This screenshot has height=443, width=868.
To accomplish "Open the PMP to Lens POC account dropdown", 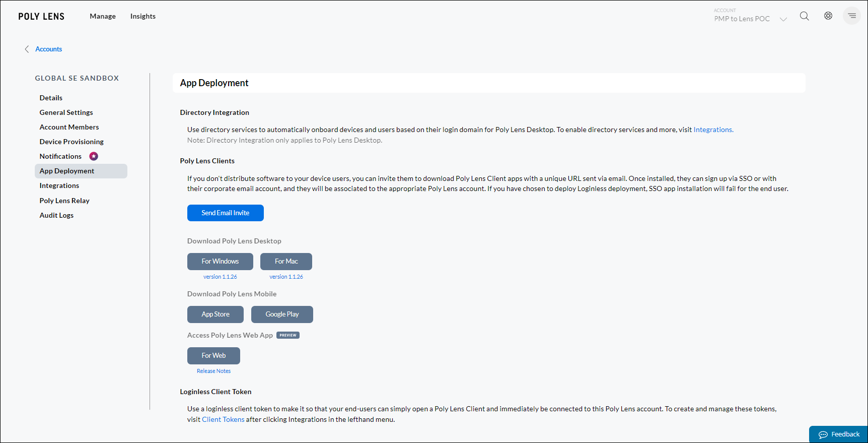I will click(750, 16).
